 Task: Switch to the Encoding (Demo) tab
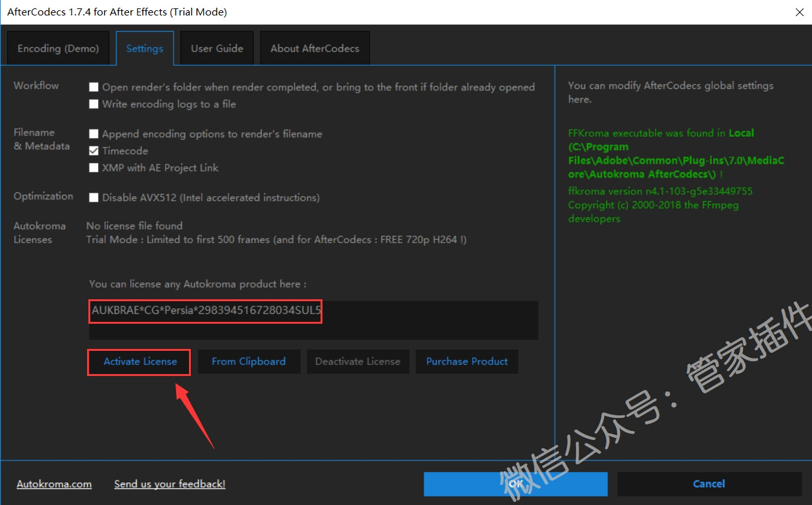coord(58,48)
